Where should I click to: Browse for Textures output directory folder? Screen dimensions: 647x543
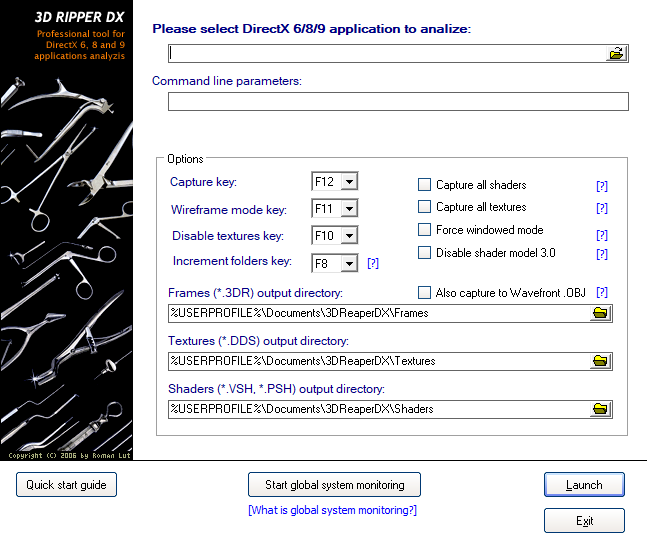[x=600, y=361]
